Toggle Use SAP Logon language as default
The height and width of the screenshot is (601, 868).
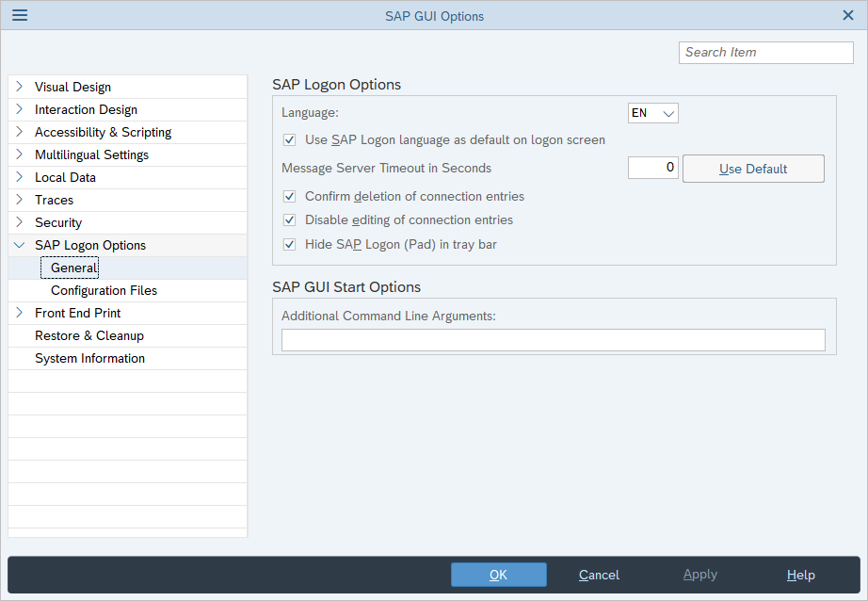(x=290, y=140)
